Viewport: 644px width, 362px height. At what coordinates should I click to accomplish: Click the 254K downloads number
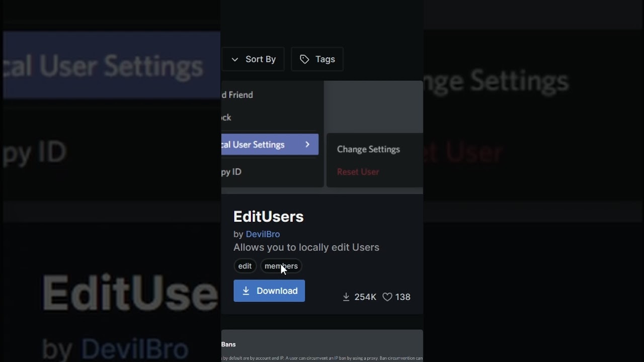click(365, 297)
